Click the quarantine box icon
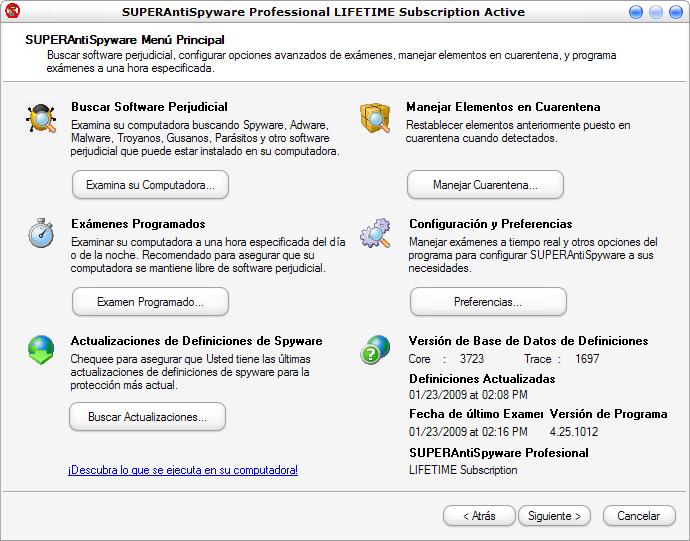690x541 pixels. [375, 119]
